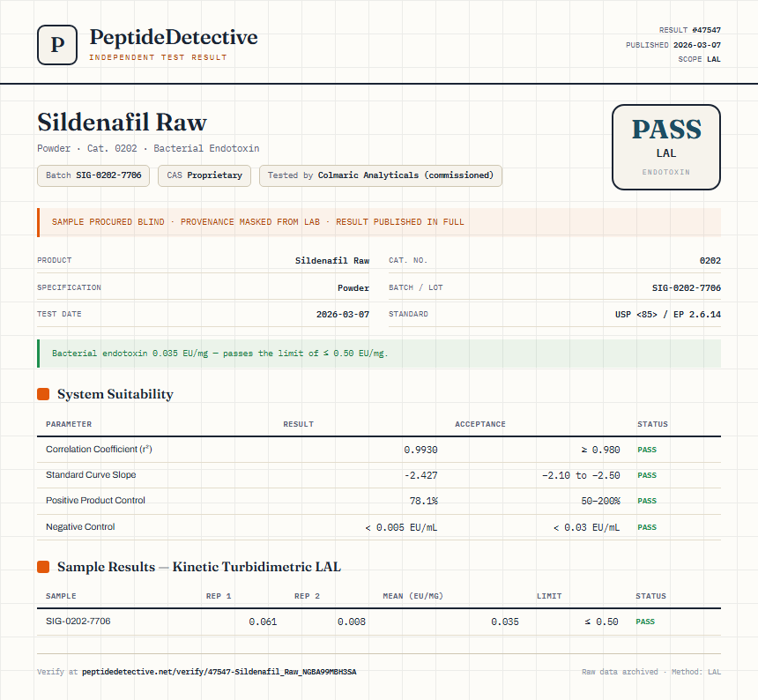The width and height of the screenshot is (758, 700).
Task: Click the acceptance range 50–200%
Action: [x=600, y=501]
